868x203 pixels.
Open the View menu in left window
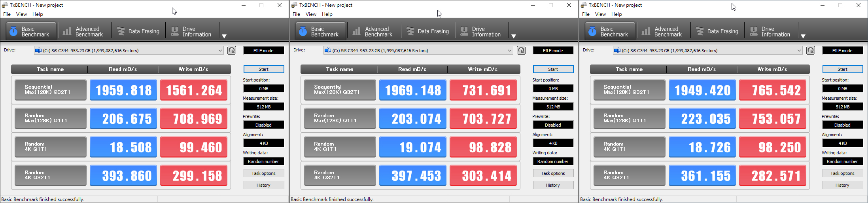coord(21,14)
